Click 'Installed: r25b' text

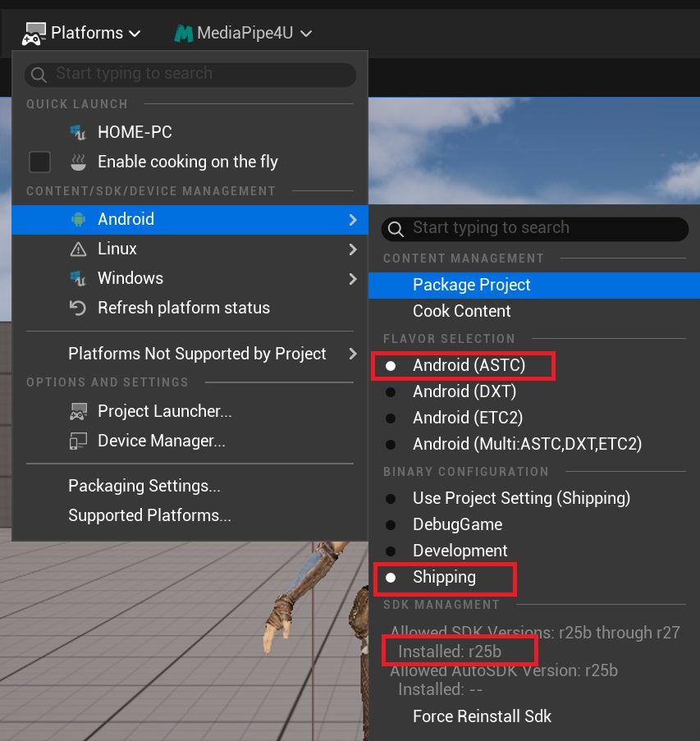(450, 652)
